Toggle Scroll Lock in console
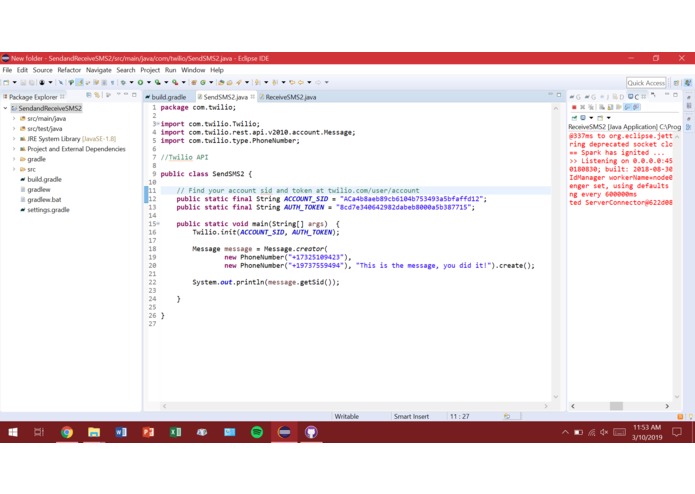 pos(610,107)
